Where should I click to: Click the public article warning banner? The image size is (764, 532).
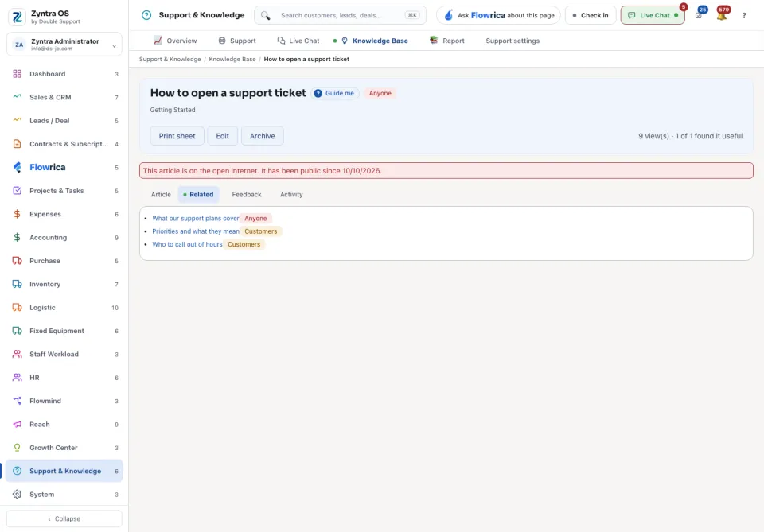tap(446, 171)
